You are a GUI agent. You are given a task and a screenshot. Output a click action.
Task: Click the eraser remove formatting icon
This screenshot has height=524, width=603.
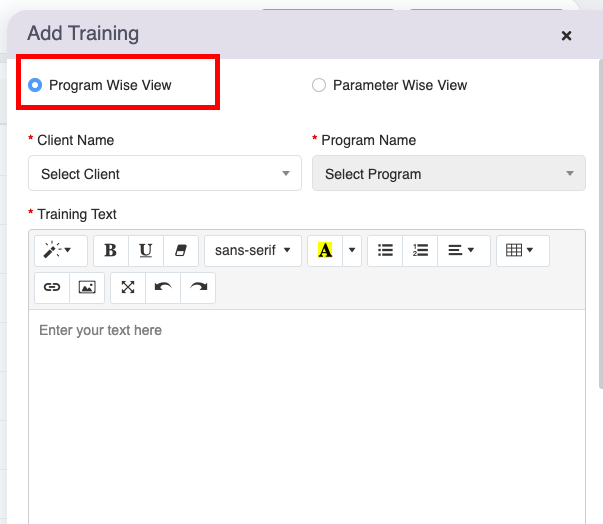pos(181,250)
